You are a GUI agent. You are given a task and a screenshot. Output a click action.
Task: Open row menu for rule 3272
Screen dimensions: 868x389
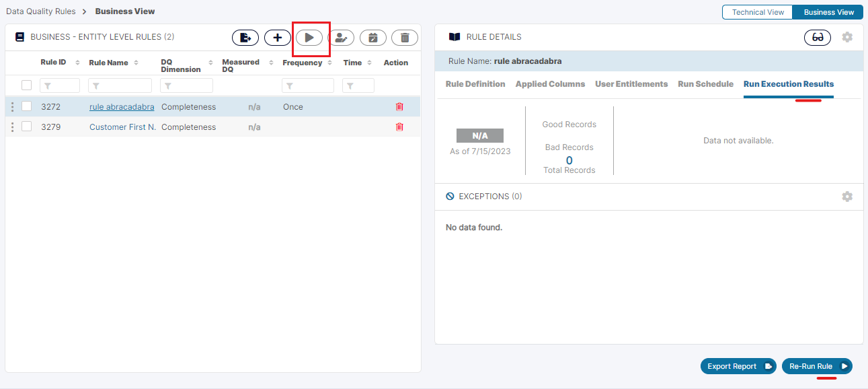[12, 107]
